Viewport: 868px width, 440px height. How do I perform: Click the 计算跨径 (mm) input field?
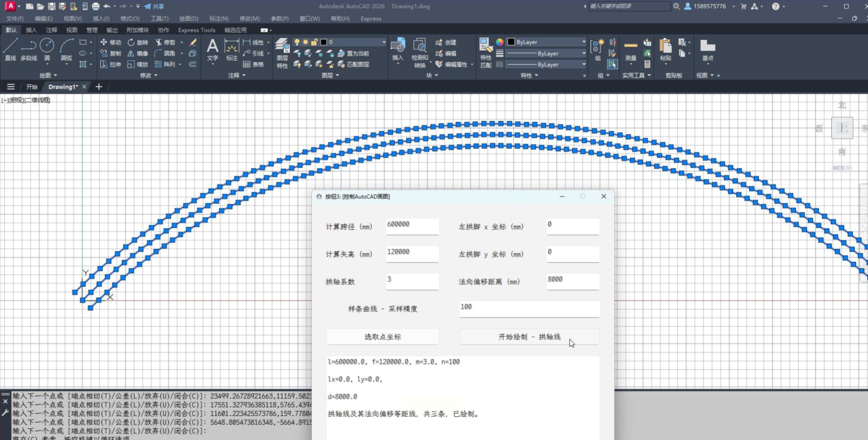click(412, 226)
